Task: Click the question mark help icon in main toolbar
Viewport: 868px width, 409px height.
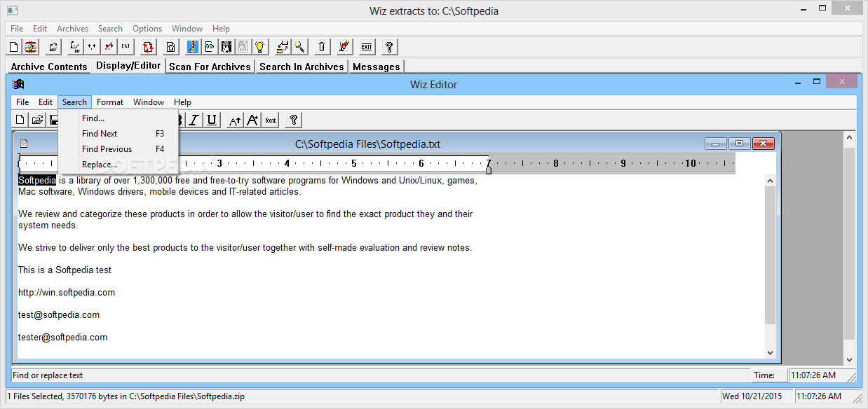Action: 389,47
